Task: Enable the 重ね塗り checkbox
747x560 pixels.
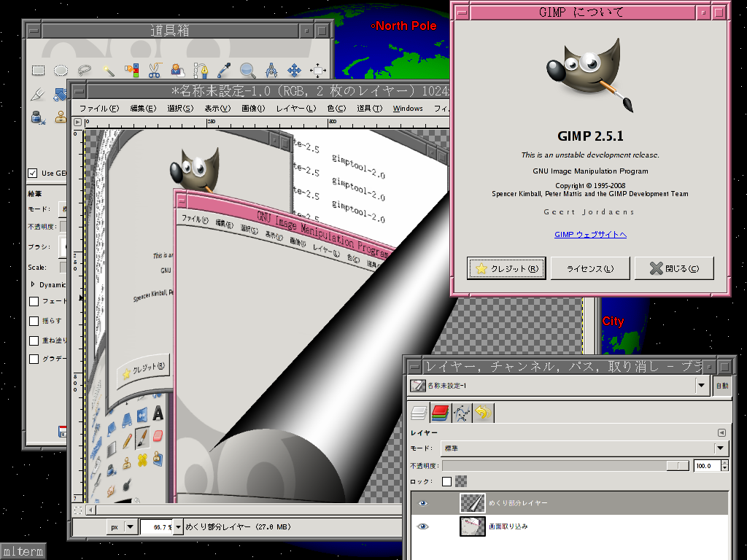Action: (x=34, y=341)
